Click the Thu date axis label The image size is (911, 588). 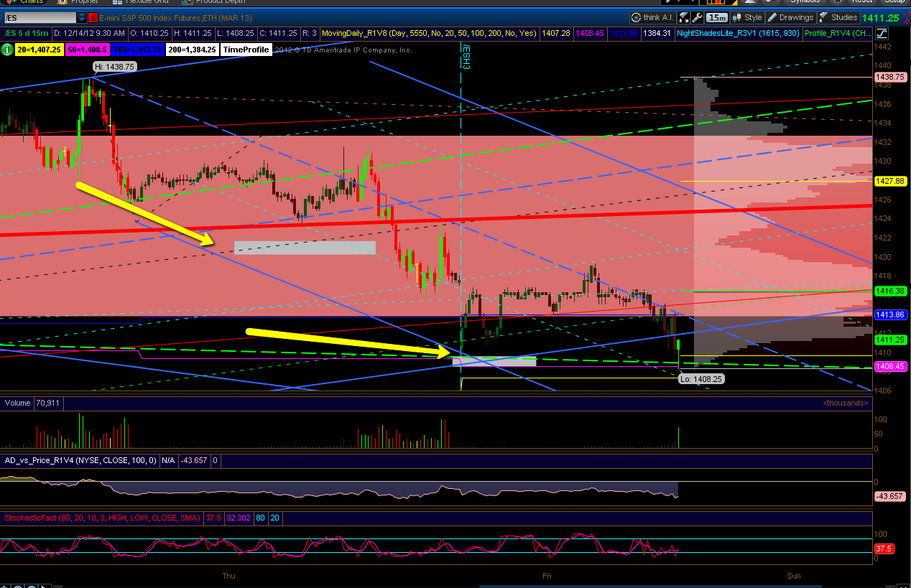(x=228, y=576)
